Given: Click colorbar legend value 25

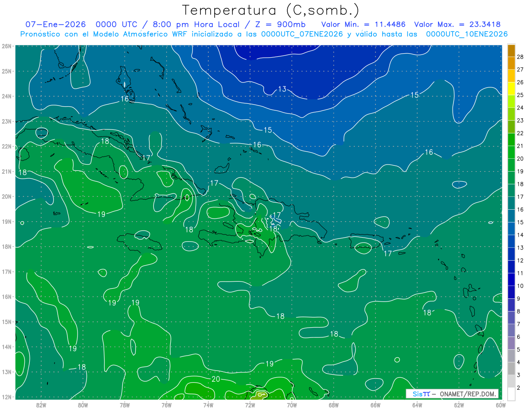Looking at the screenshot, I should (x=520, y=95).
